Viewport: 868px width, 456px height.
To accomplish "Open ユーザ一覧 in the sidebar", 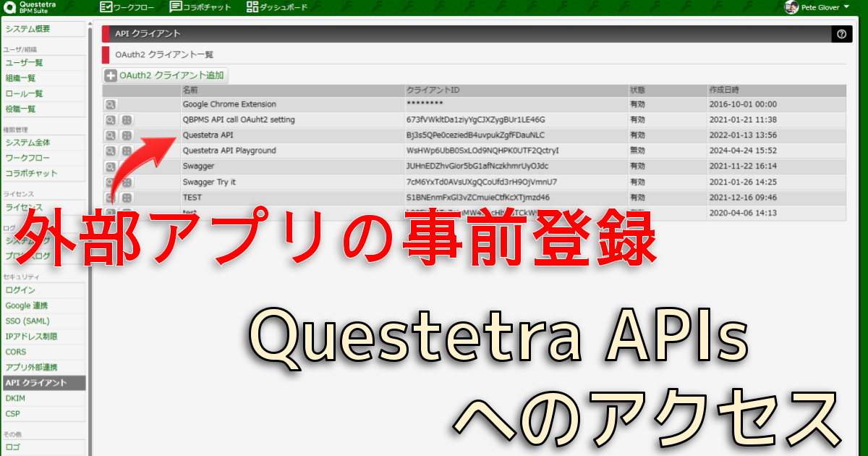I will tap(43, 63).
